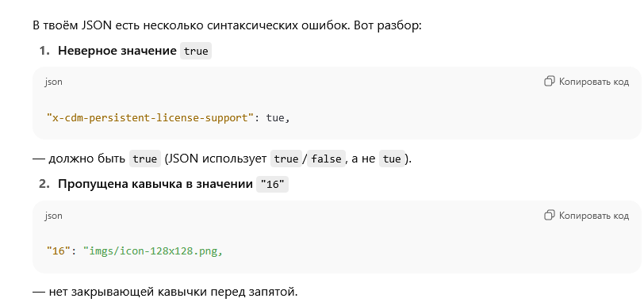Click the inline false chip in the explanation
Screen dimensions: 644x306
tap(326, 159)
